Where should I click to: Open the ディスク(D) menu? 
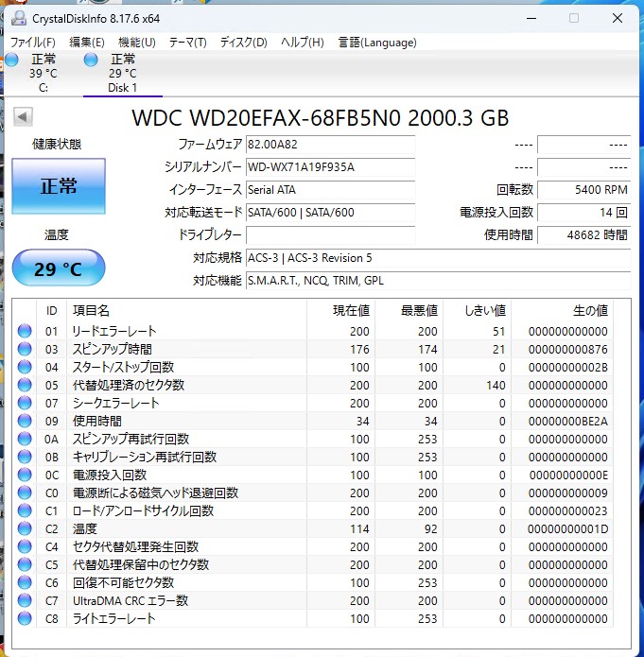coord(243,43)
